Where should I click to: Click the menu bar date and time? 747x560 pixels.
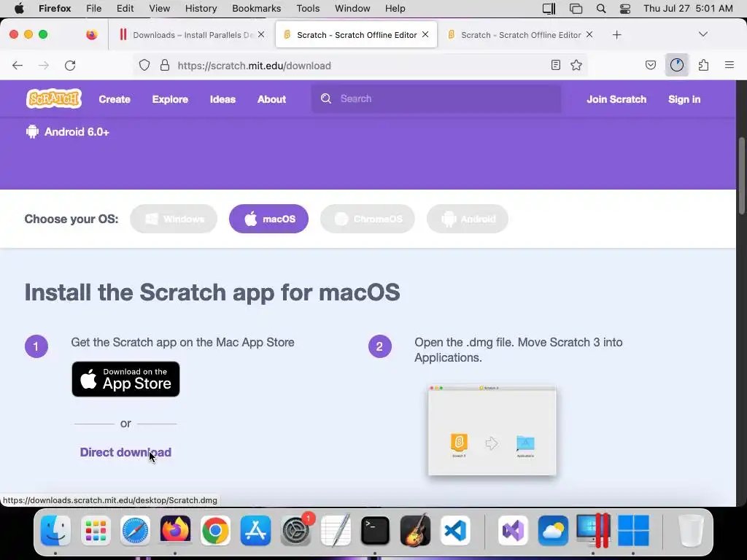688,9
